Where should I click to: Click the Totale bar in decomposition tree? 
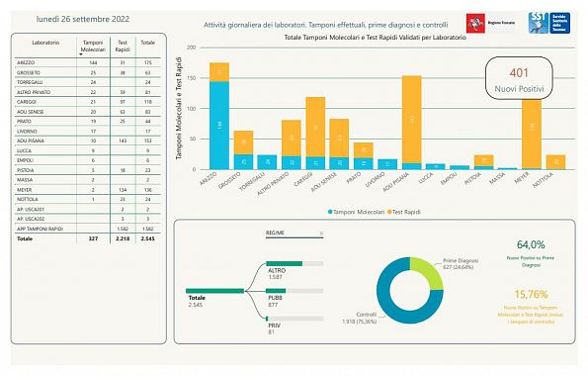click(214, 291)
